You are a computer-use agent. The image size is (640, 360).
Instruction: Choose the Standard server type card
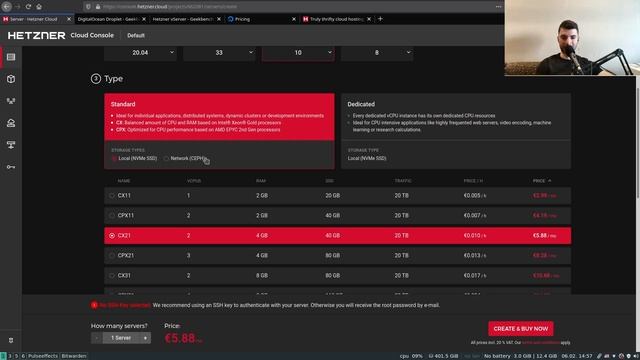[x=219, y=131]
